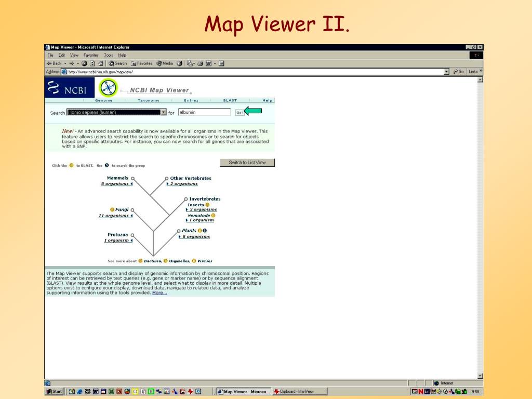This screenshot has width=532, height=399.
Task: Open browsing History icon in the toolbar
Action: [x=179, y=63]
